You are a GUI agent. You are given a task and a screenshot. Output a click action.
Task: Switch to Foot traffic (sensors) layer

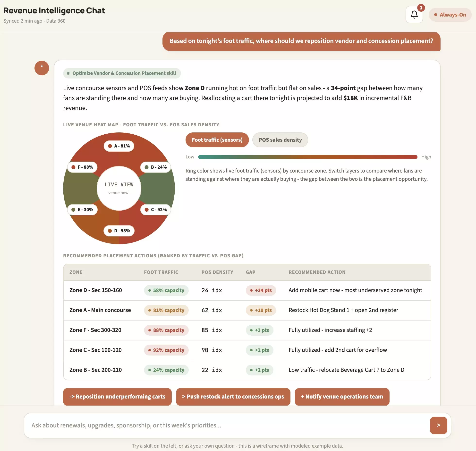click(x=217, y=140)
